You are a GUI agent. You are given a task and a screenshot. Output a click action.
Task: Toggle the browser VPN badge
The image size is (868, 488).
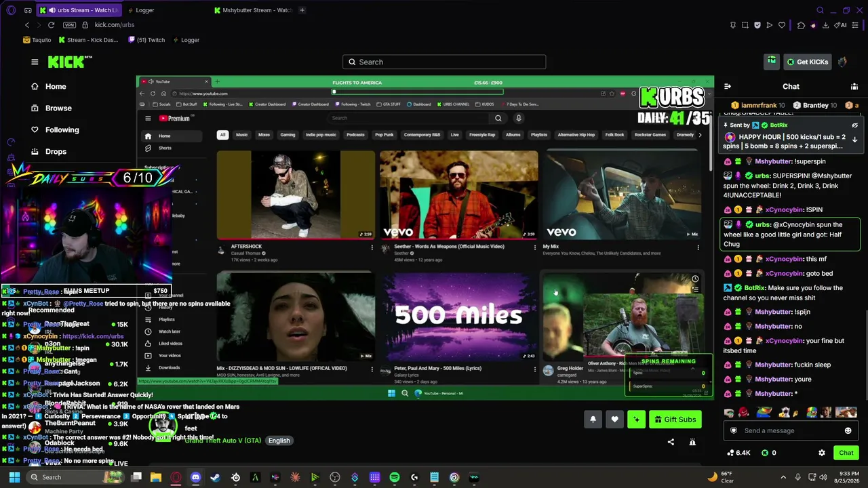pyautogui.click(x=69, y=25)
